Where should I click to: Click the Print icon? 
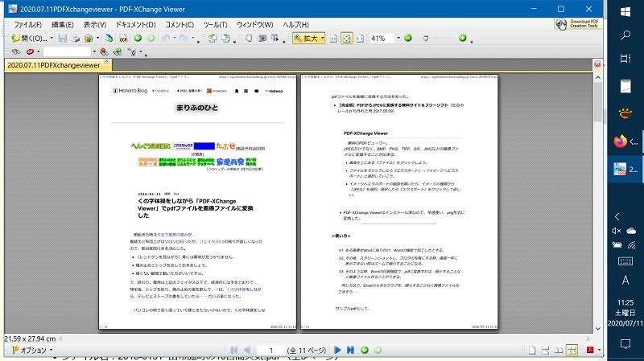[x=75, y=38]
